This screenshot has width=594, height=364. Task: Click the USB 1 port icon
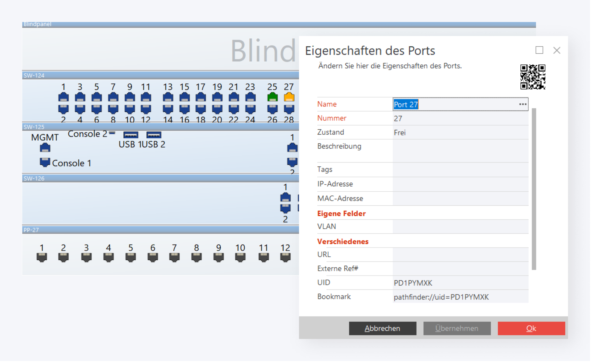click(x=131, y=135)
